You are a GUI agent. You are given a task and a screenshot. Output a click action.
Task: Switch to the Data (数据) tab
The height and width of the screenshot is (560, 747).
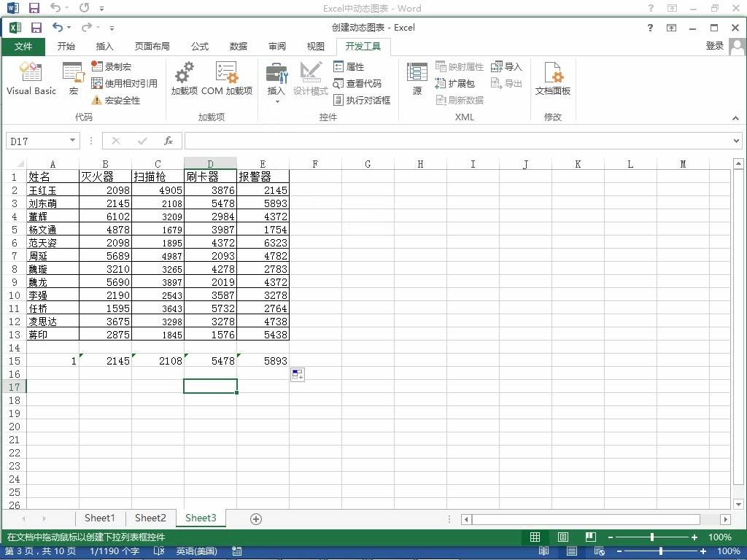click(239, 46)
